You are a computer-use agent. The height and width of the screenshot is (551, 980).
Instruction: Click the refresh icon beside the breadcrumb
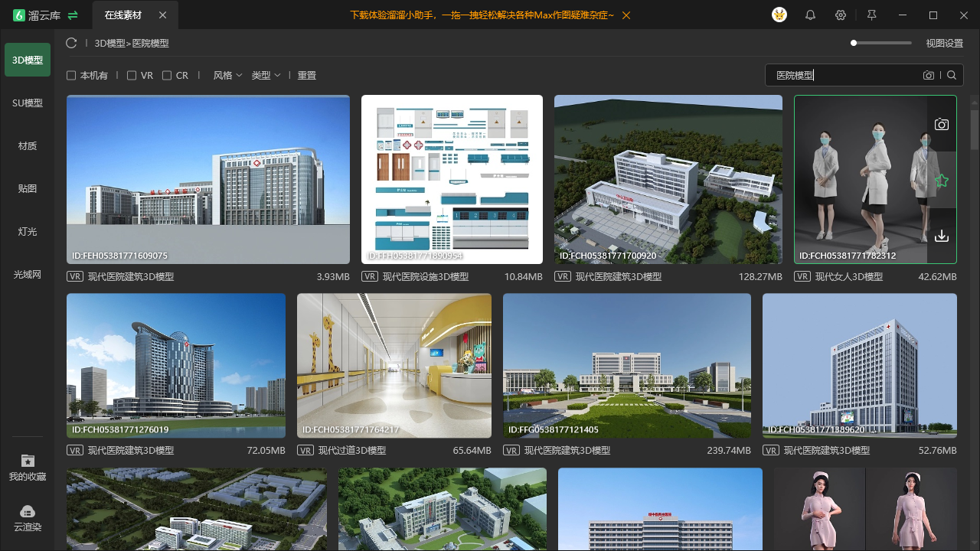[x=71, y=44]
